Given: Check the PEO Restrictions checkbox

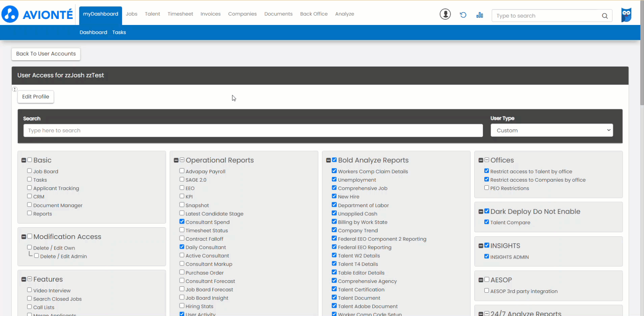Looking at the screenshot, I should coord(487,188).
